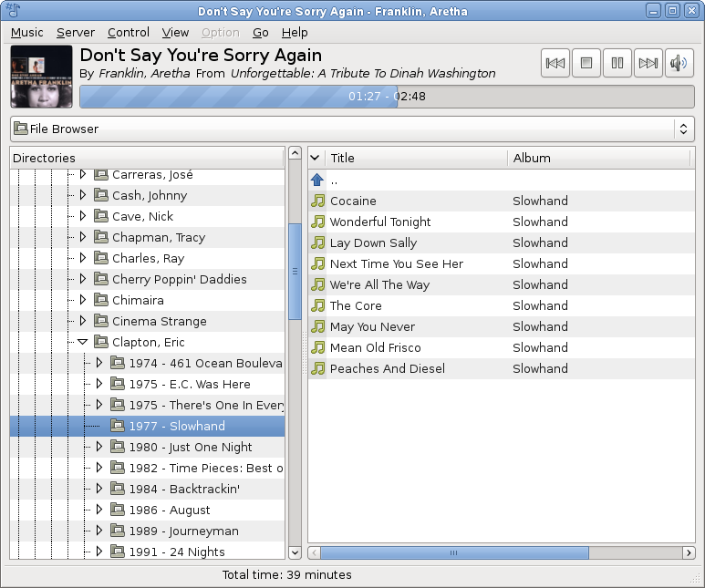Expand the 1975 - E.C. Was Here folder
The height and width of the screenshot is (588, 705).
coord(99,384)
